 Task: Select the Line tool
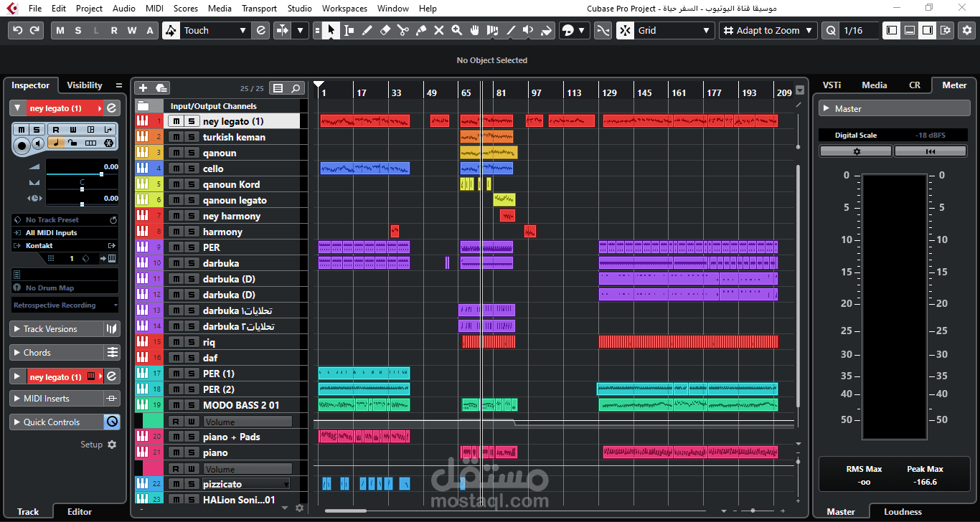511,30
